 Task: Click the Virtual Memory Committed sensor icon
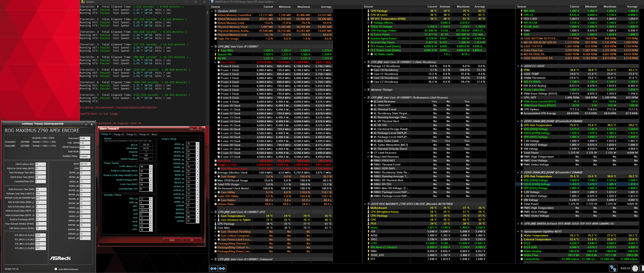216,15
